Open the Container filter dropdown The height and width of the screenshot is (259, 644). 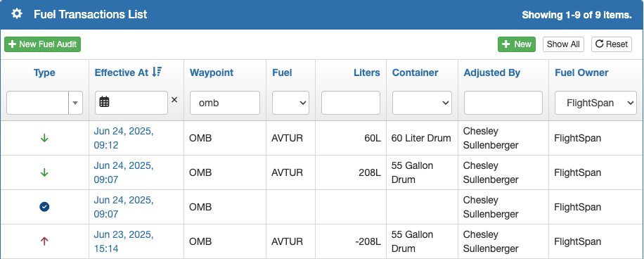pyautogui.click(x=423, y=103)
